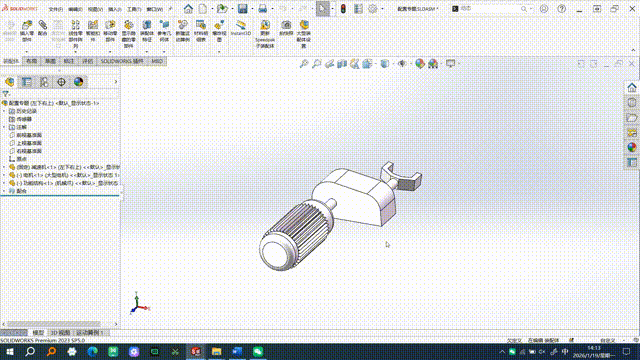Open the View Settings monitor icon
The image size is (640, 360).
(450, 64)
